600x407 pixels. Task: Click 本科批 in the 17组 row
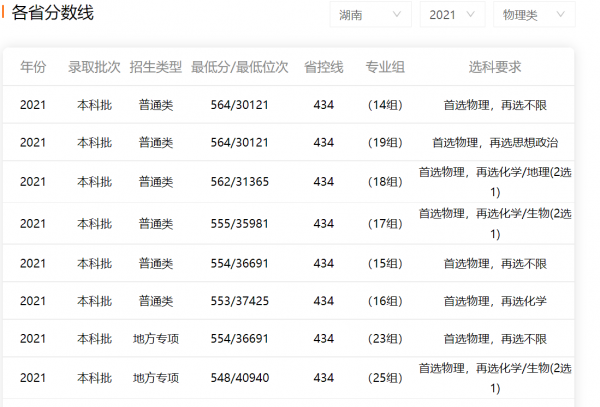point(94,224)
